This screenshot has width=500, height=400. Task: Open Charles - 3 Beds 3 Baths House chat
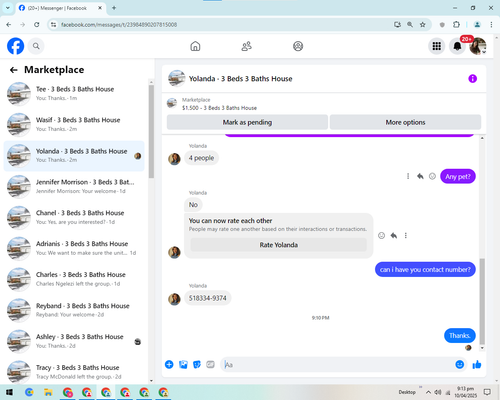coord(74,279)
